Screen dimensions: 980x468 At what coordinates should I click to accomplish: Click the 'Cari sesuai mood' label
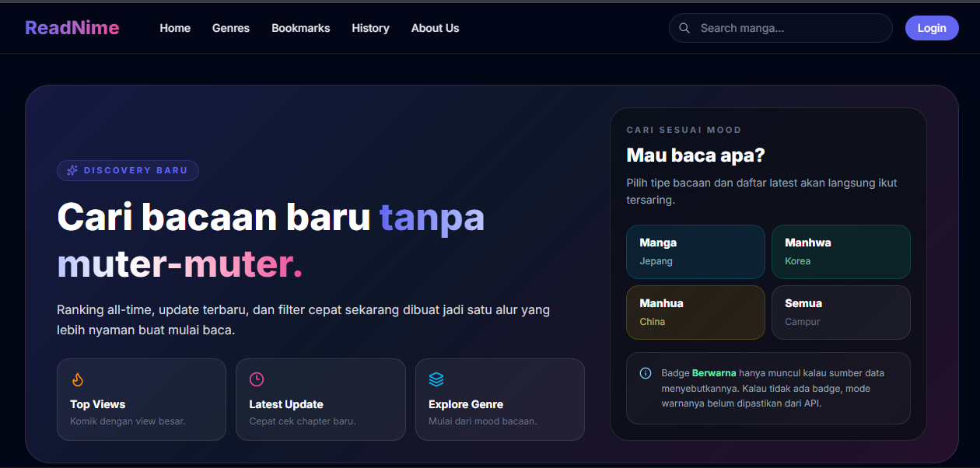click(684, 130)
